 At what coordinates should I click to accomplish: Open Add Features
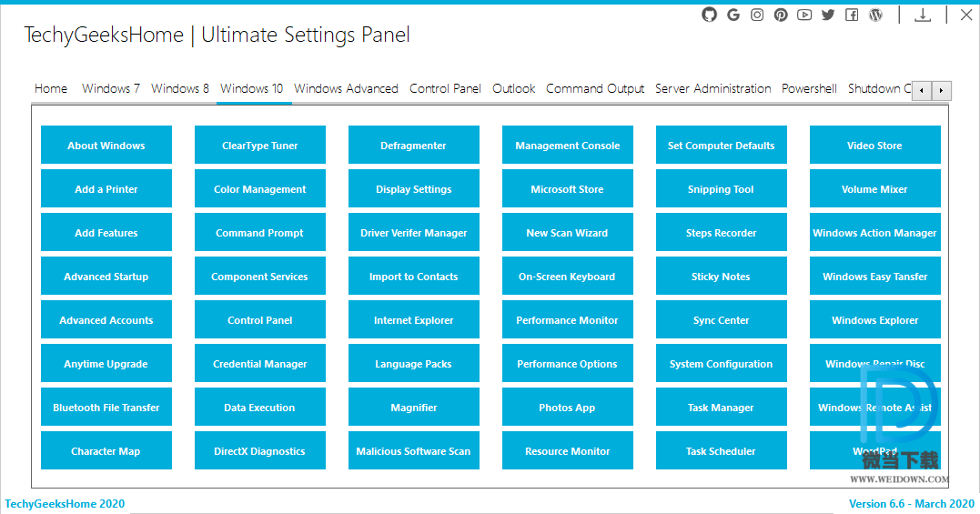(x=106, y=232)
